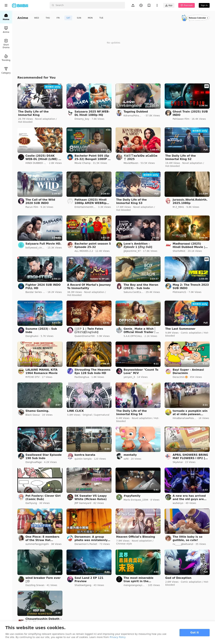This screenshot has width=215, height=644.
Task: Open Coolie (2025) DS4K title
Action: pyautogui.click(x=43, y=157)
